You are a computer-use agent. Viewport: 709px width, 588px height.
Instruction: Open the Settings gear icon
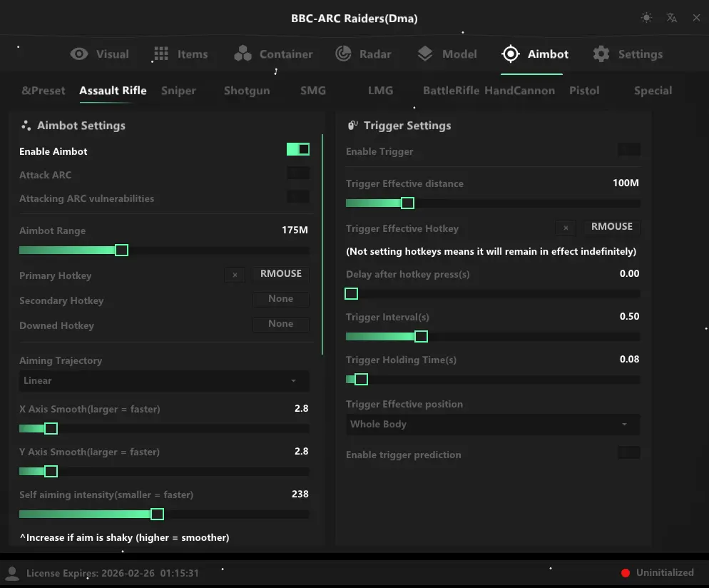(x=601, y=54)
